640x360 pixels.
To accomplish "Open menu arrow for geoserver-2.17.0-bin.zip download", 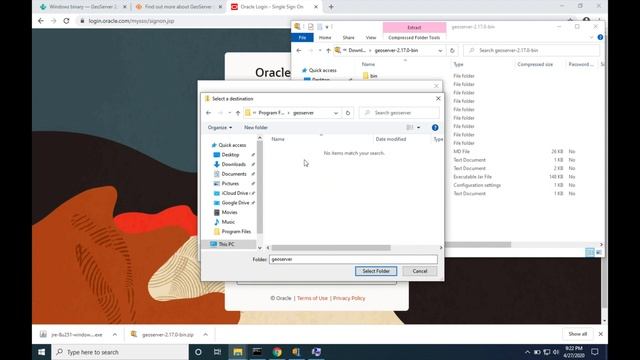I will click(x=205, y=334).
